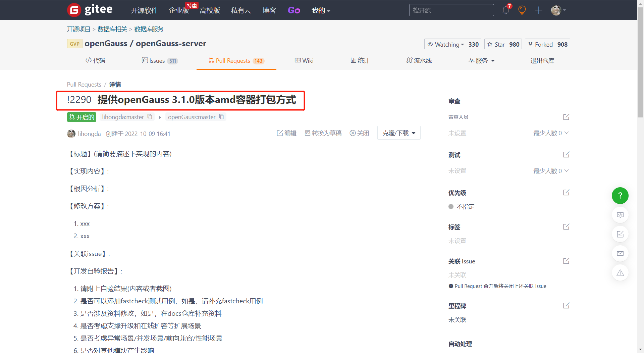Viewport: 644px width, 353px height.
Task: Click the fork count 908
Action: (x=562, y=44)
